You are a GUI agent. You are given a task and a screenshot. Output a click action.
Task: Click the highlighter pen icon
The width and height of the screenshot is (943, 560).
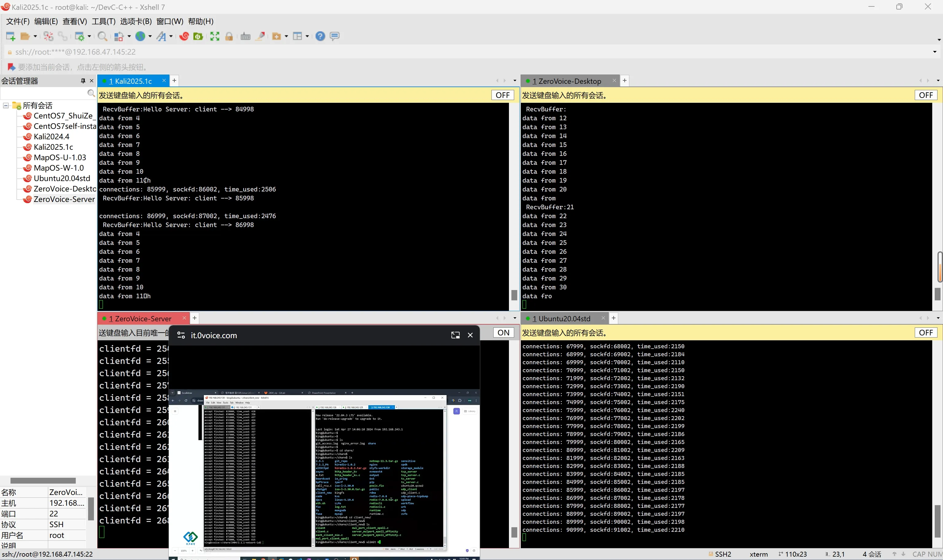260,36
